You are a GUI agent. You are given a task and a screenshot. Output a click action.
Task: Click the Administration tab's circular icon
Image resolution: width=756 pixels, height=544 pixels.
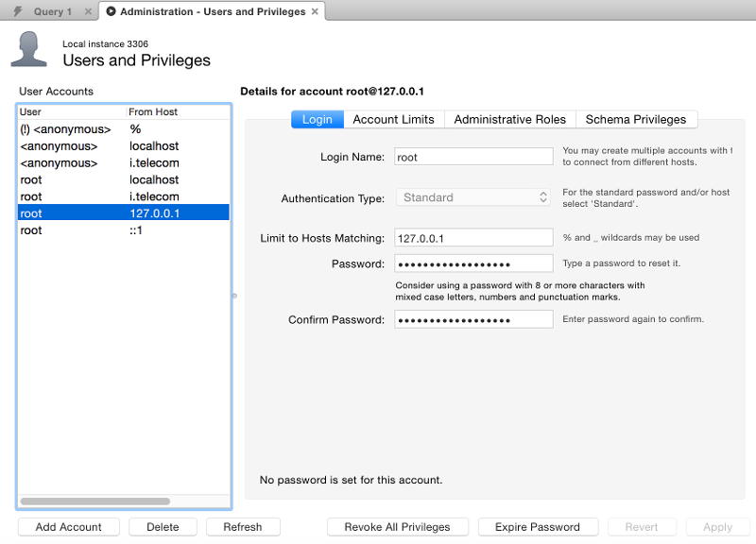113,11
